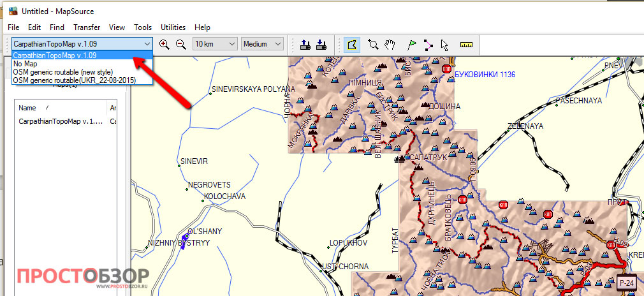Image resolution: width=644 pixels, height=296 pixels.
Task: Click Receive from Device toolbar icon
Action: pos(321,44)
